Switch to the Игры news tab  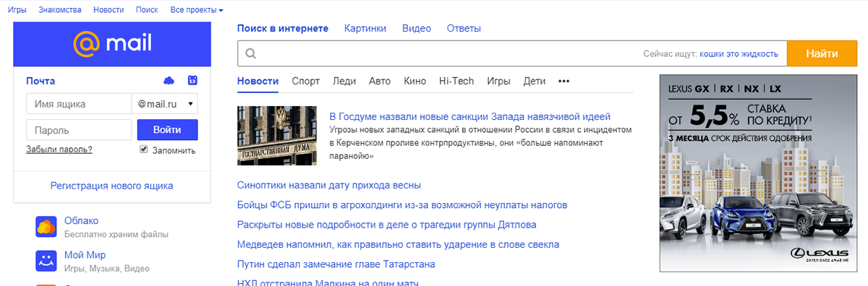[499, 81]
